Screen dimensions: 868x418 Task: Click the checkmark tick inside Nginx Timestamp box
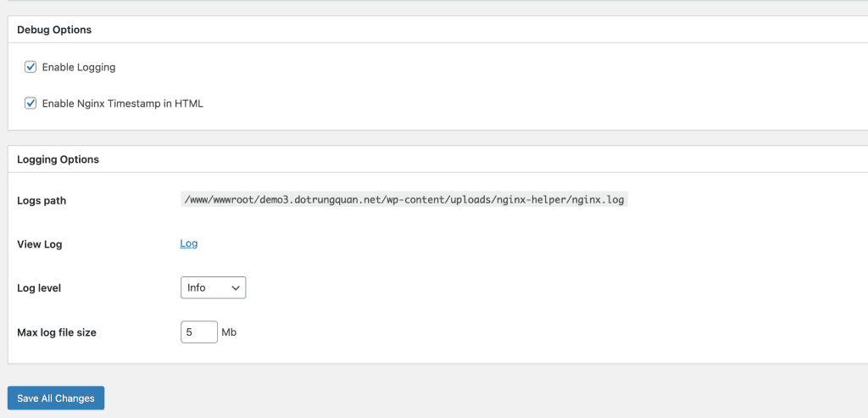(31, 103)
